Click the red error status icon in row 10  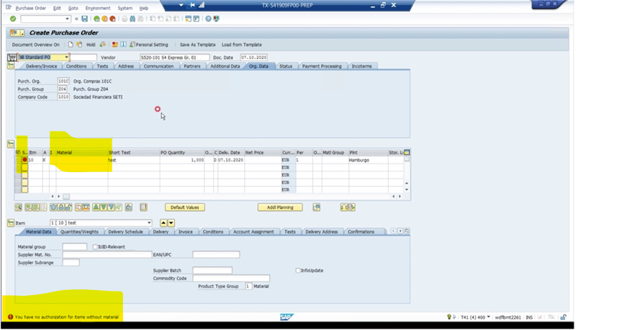[x=25, y=160]
